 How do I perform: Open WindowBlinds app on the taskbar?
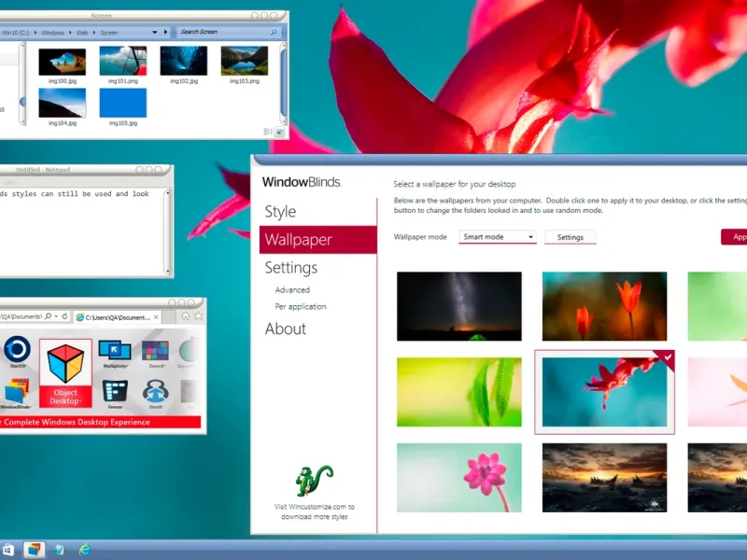34,550
